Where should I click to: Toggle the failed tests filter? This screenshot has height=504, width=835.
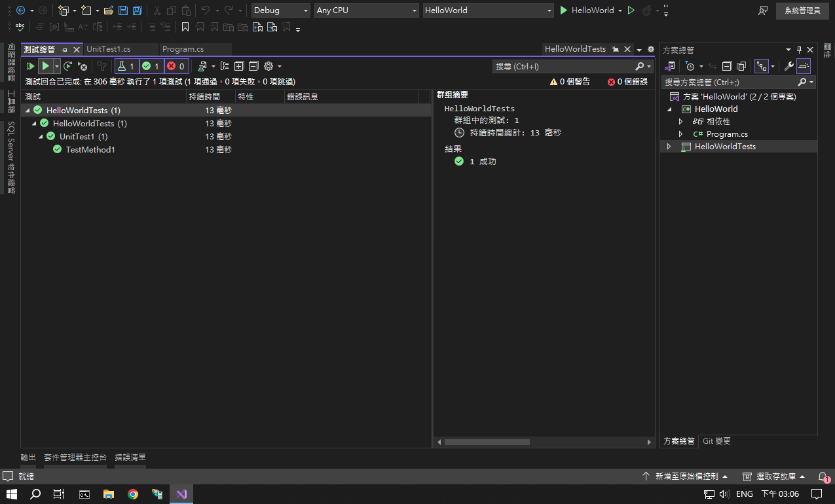pyautogui.click(x=176, y=66)
